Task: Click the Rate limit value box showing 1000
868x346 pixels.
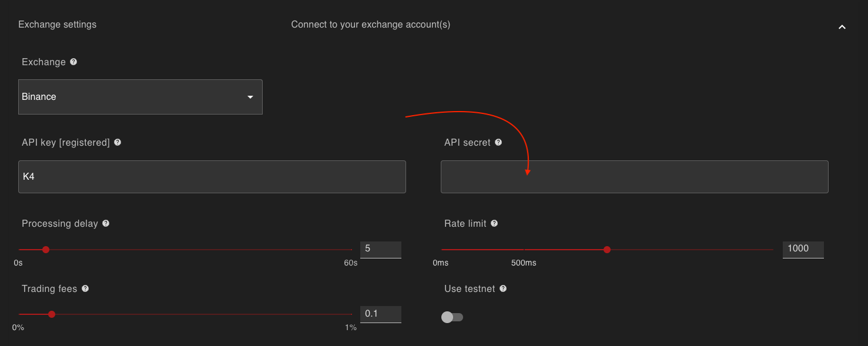Action: coord(803,249)
